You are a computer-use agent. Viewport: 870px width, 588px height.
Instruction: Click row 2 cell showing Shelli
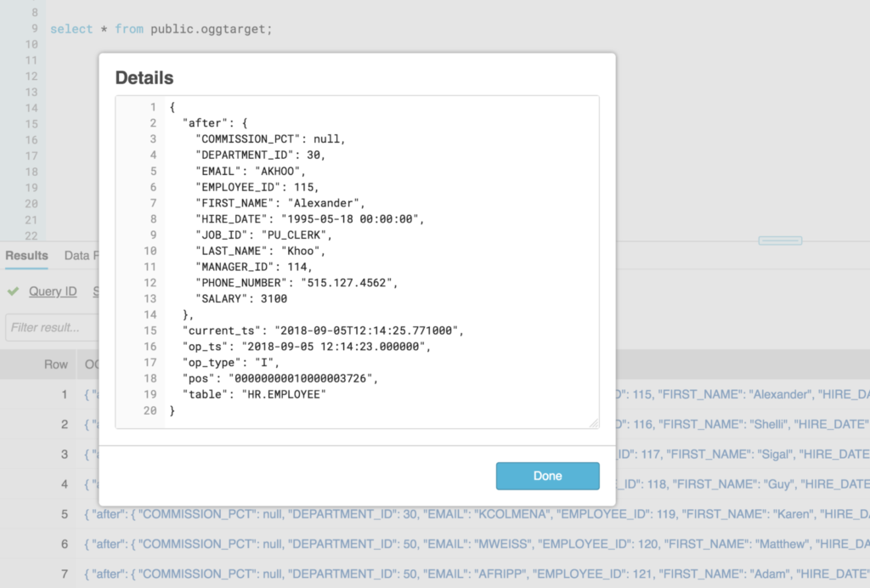pyautogui.click(x=739, y=424)
